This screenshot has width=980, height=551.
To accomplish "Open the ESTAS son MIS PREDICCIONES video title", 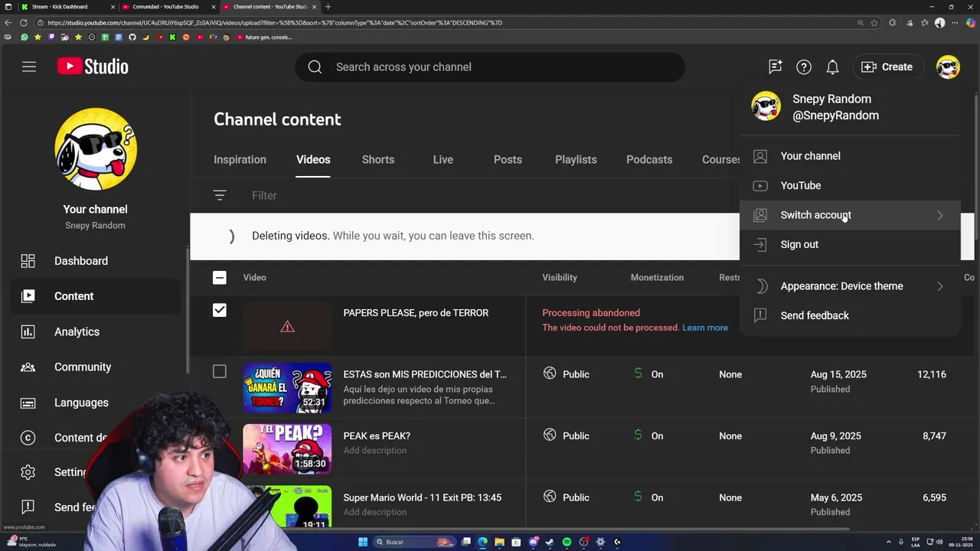I will coord(425,374).
